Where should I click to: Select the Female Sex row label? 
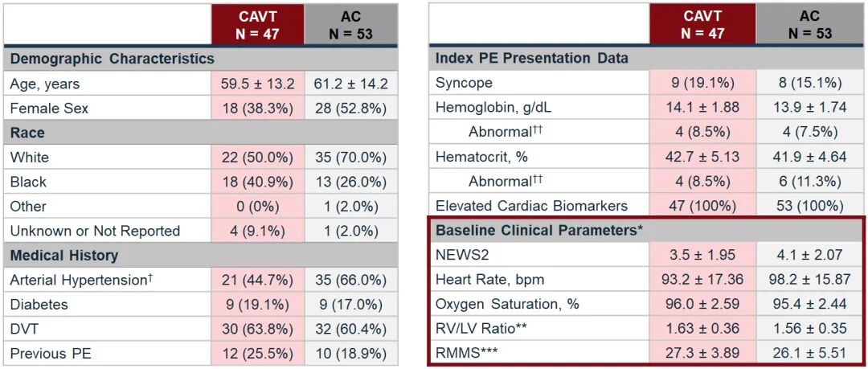pos(49,108)
